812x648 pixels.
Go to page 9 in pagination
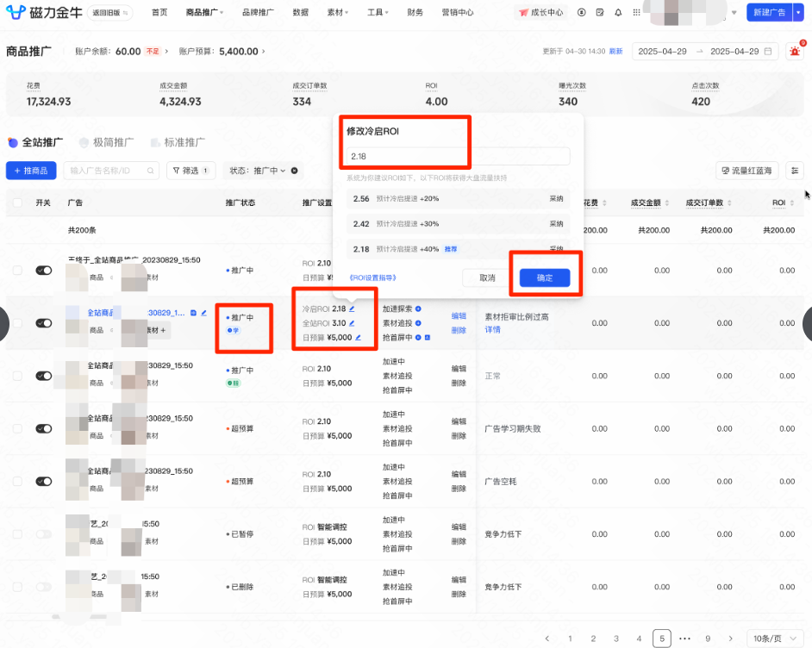coord(708,639)
